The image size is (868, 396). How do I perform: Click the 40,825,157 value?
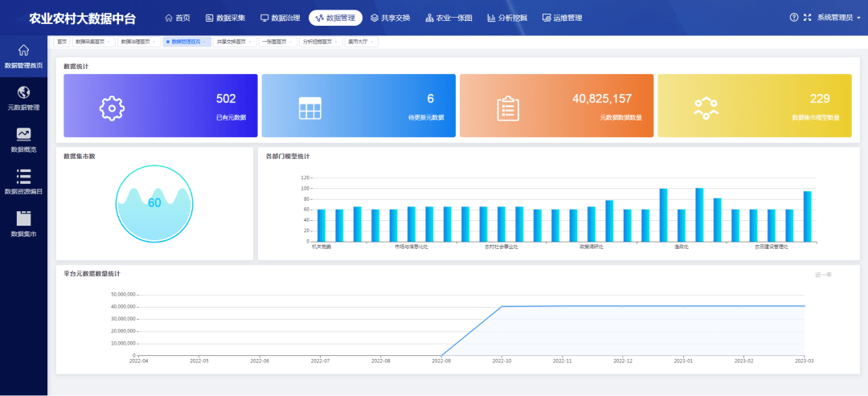602,99
